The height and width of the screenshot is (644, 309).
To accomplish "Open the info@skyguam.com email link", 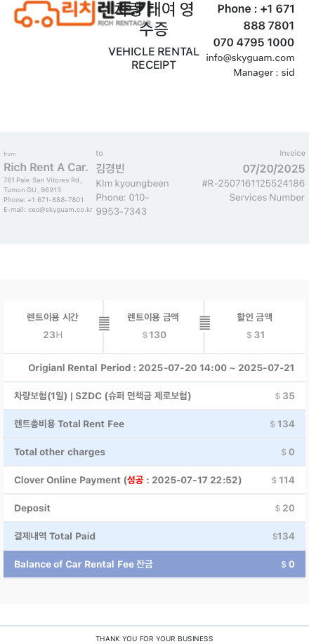I will pyautogui.click(x=250, y=58).
